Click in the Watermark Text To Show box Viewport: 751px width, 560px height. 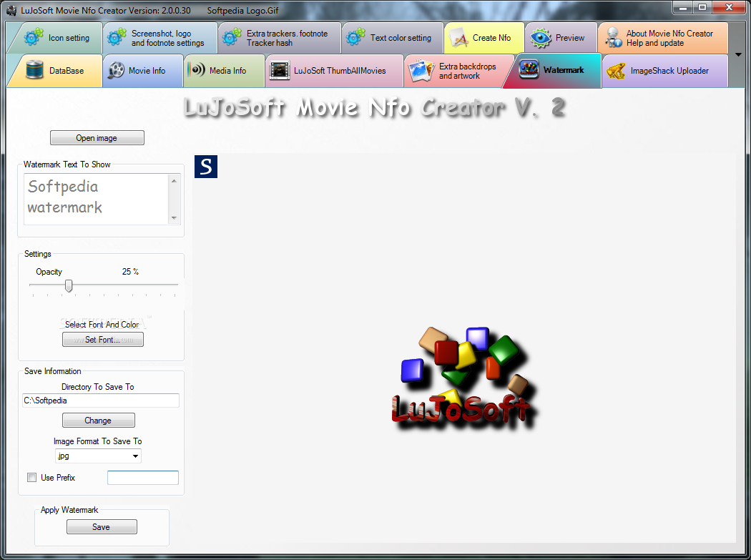[97, 199]
